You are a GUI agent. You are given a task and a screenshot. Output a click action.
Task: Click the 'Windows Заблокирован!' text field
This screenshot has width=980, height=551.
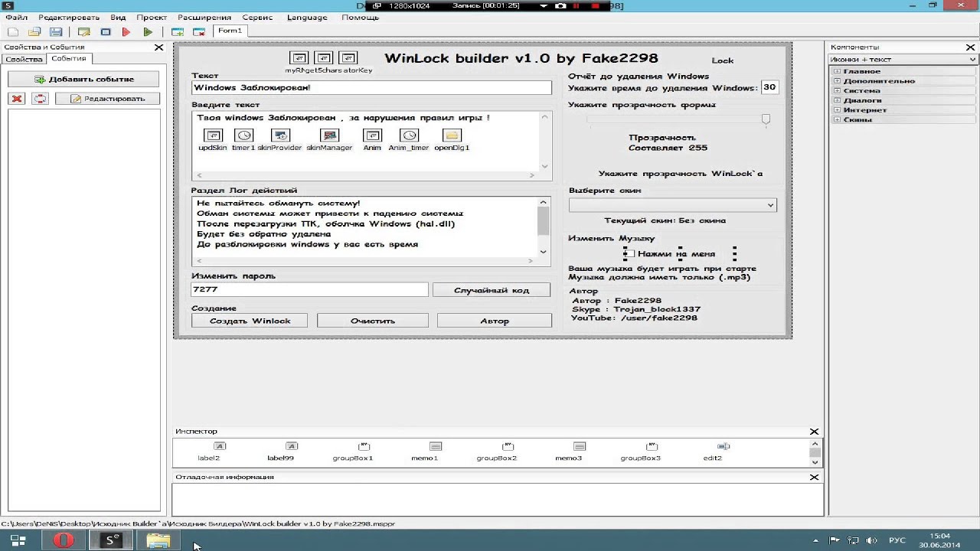click(371, 88)
